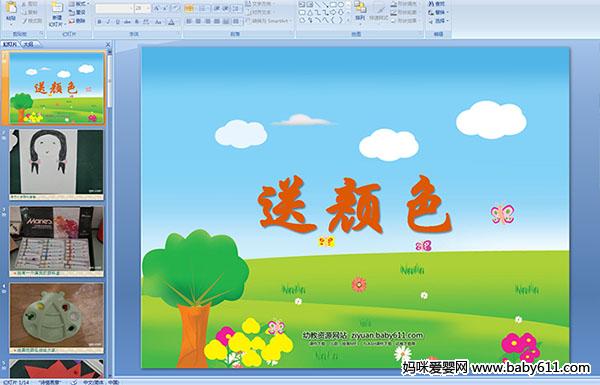Switch to the Slides tab in slide pane
The image size is (600, 385).
point(10,44)
